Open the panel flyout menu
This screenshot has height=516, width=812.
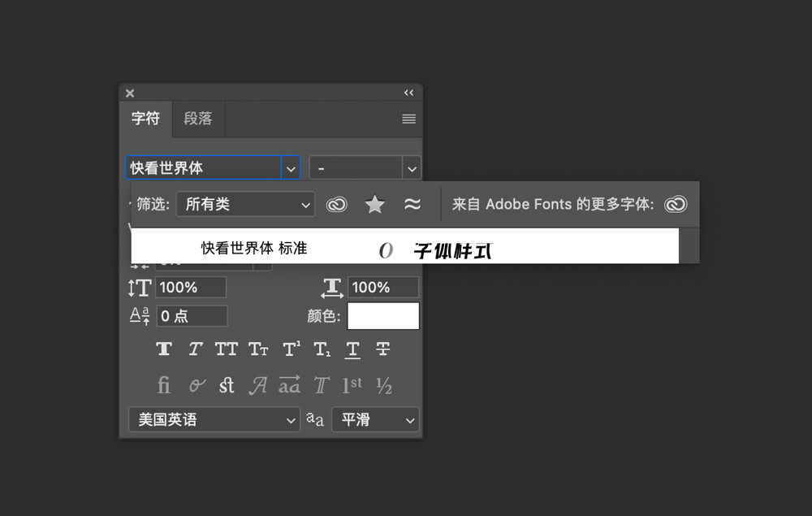point(408,119)
